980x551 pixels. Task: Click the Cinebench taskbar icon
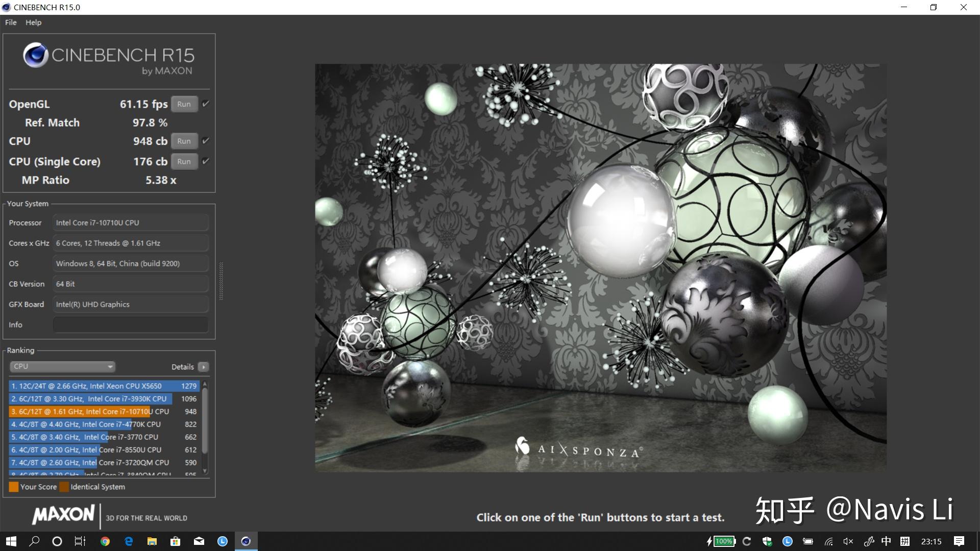click(x=246, y=541)
